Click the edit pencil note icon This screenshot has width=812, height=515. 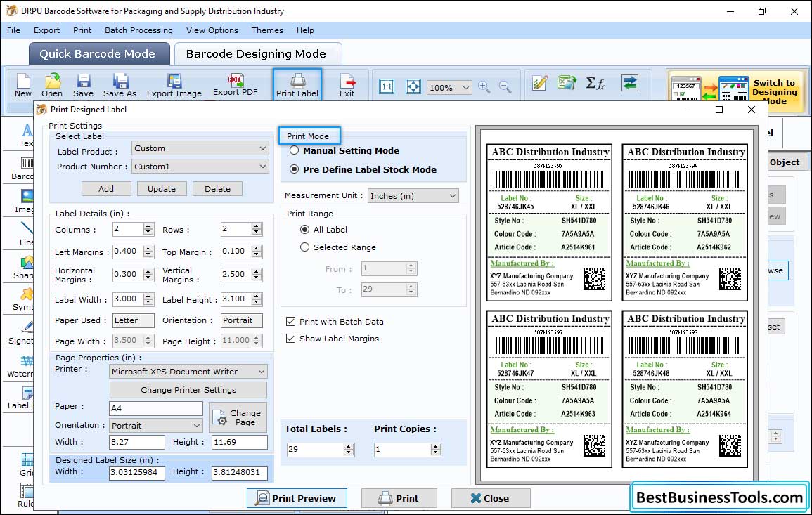point(540,83)
